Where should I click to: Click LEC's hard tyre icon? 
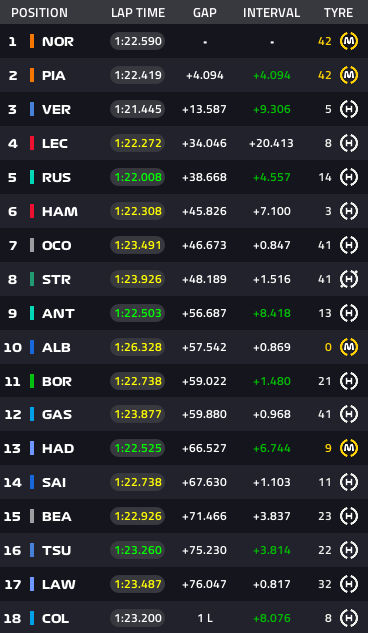tap(349, 143)
